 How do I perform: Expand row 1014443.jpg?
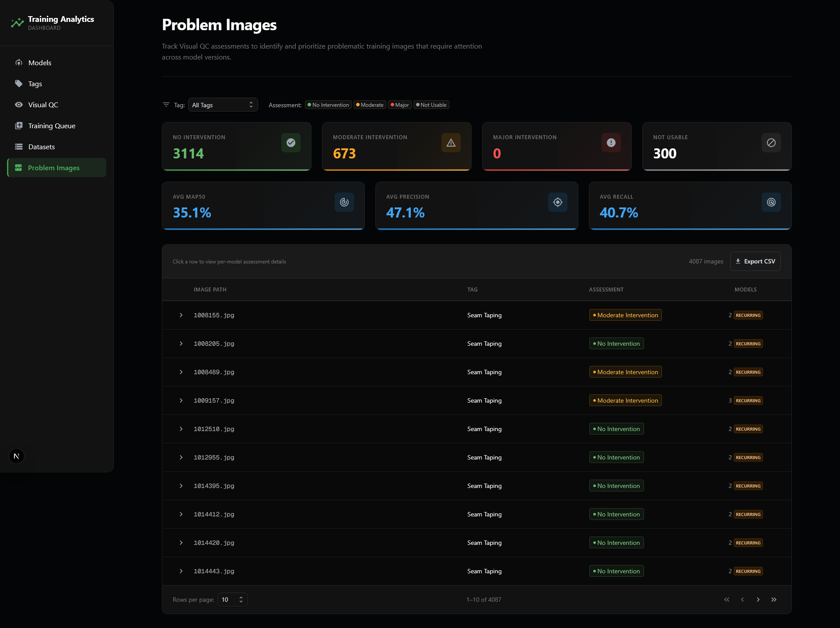click(x=181, y=571)
